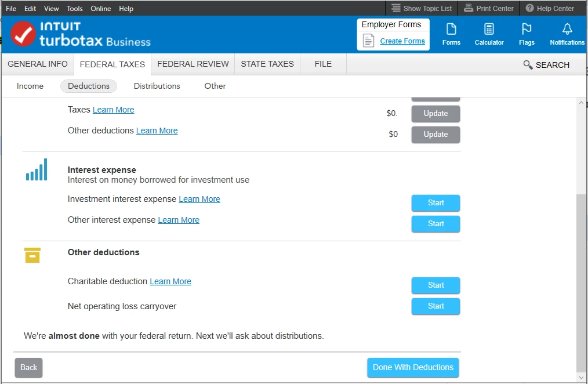
Task: Click the Other deductions archive box icon
Action: point(32,255)
